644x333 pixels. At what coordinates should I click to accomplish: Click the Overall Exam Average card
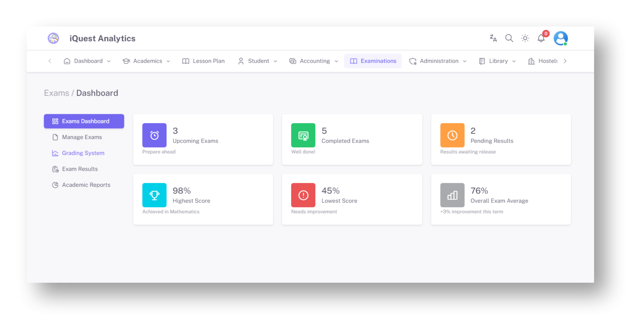(x=501, y=199)
